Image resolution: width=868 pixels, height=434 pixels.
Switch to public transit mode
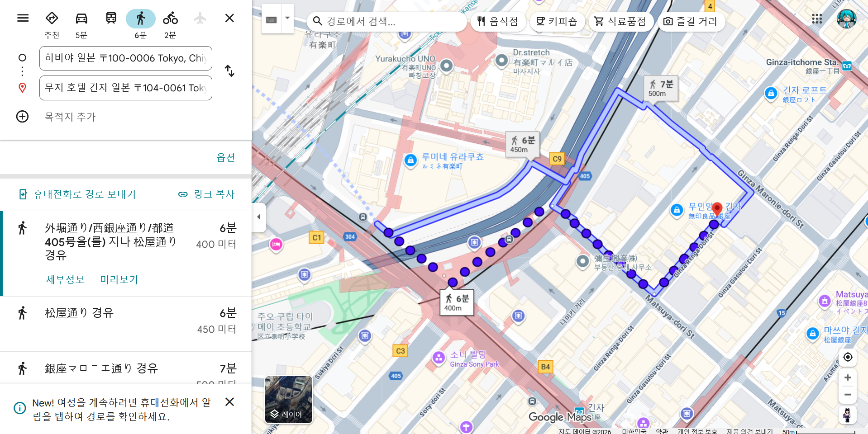tap(111, 19)
